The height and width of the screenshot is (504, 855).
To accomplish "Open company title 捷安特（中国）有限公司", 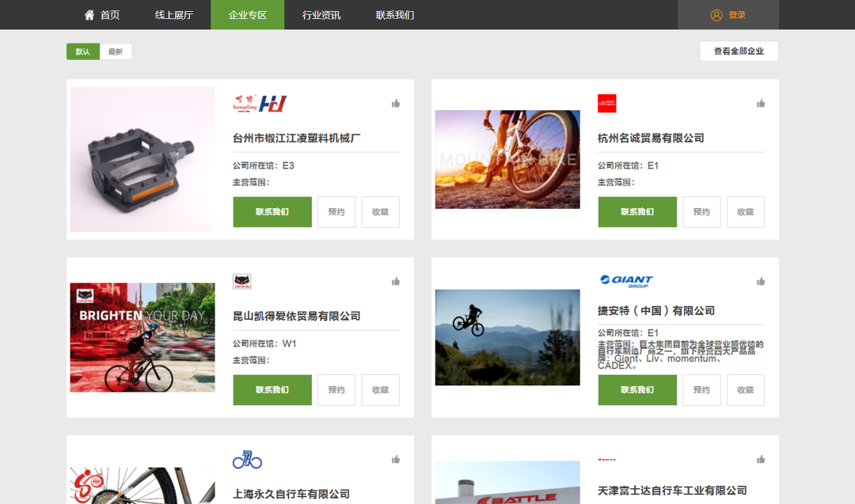I will click(656, 311).
